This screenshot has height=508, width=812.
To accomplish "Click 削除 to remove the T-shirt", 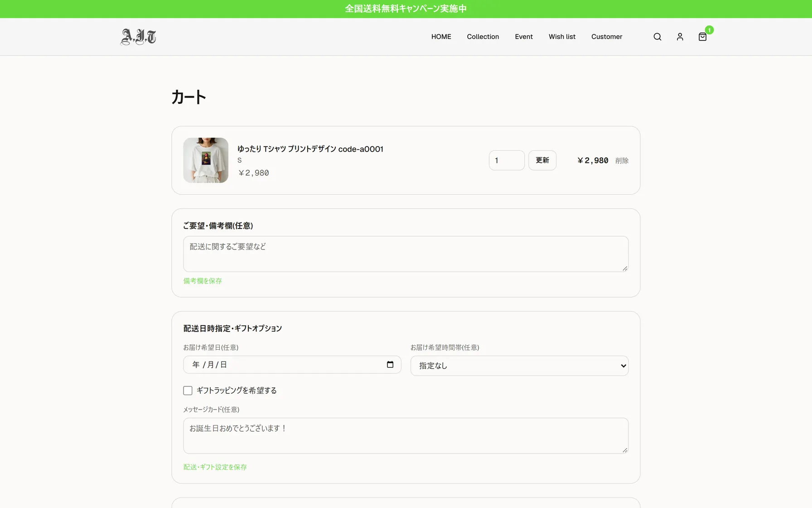I will 622,161.
